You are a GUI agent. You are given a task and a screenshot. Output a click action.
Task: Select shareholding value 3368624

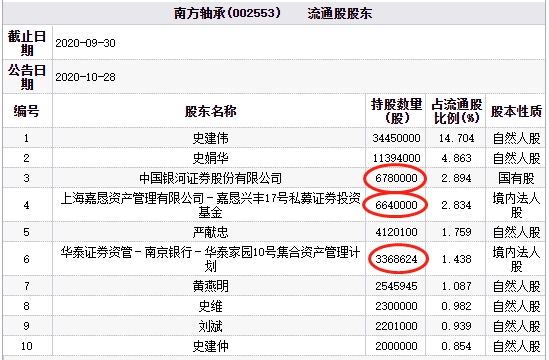pos(396,259)
